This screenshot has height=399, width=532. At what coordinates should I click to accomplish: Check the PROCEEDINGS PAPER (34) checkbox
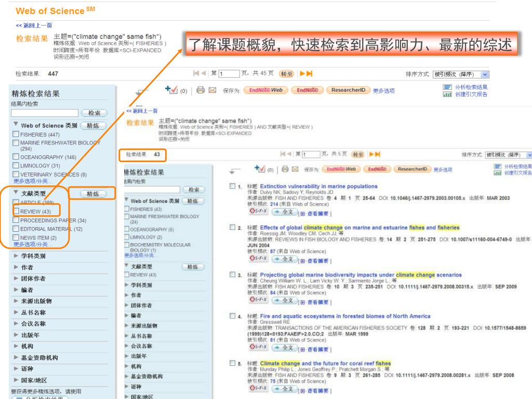tap(16, 220)
